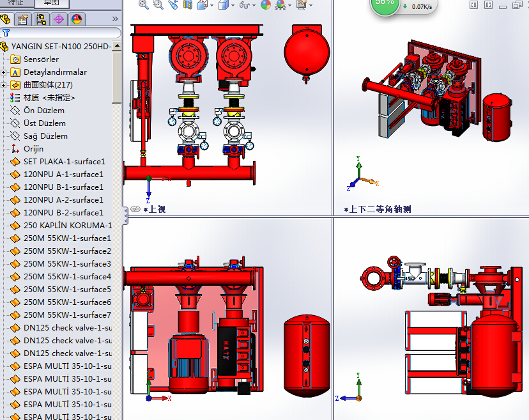
Task: Select the Orijin origin item
Action: click(x=33, y=149)
